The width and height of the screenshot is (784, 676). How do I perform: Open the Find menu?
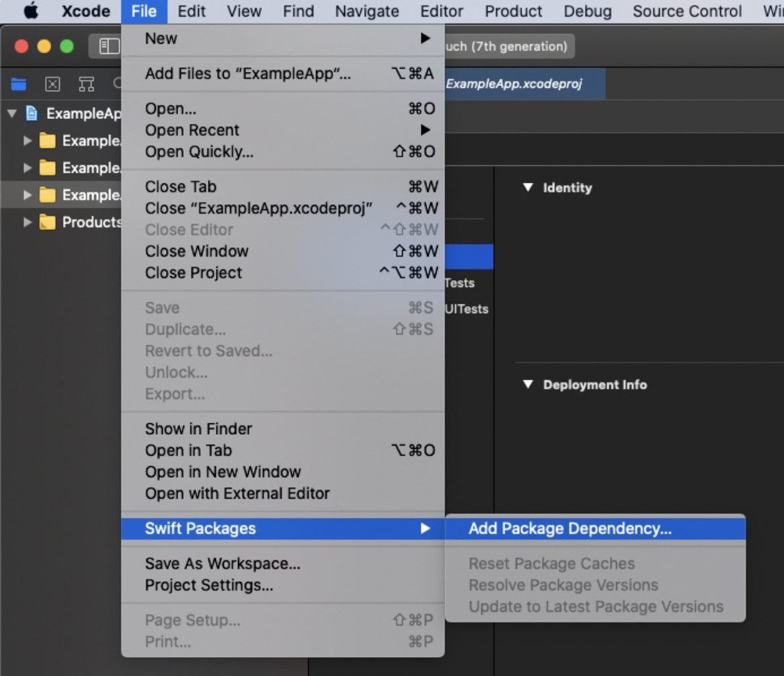[x=299, y=11]
